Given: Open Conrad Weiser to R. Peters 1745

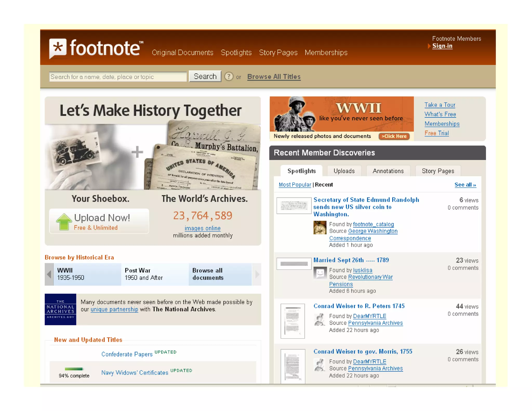Looking at the screenshot, I should [359, 306].
